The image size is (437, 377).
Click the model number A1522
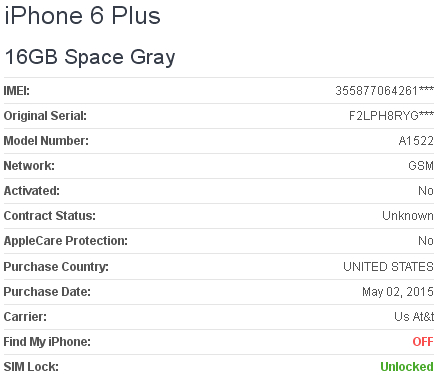pos(416,141)
